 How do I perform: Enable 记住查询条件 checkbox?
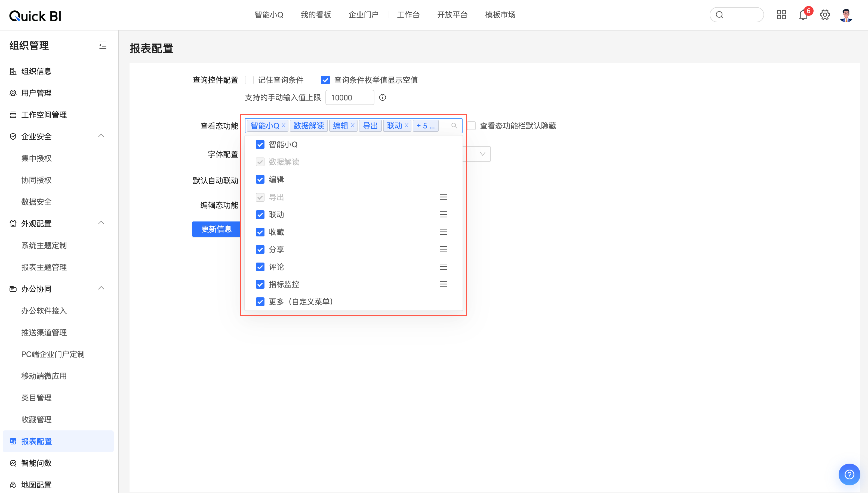[249, 80]
